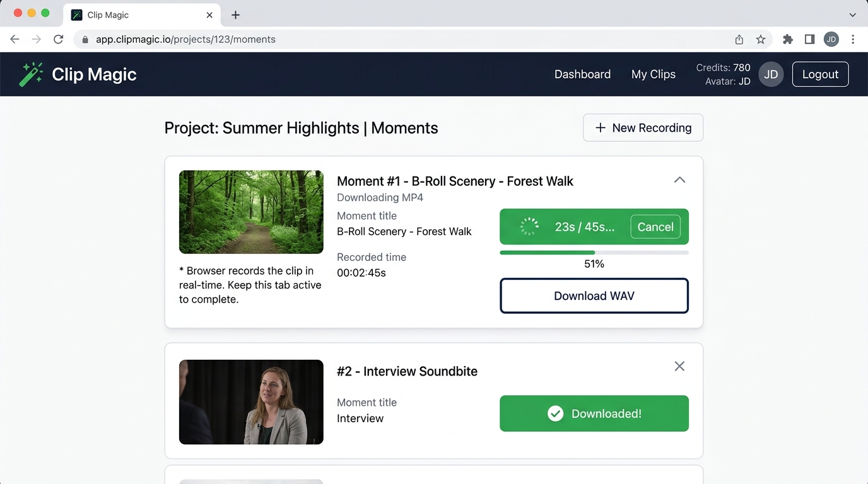868x484 pixels.
Task: Click the #2 - Interview Soundbite heading
Action: click(407, 371)
